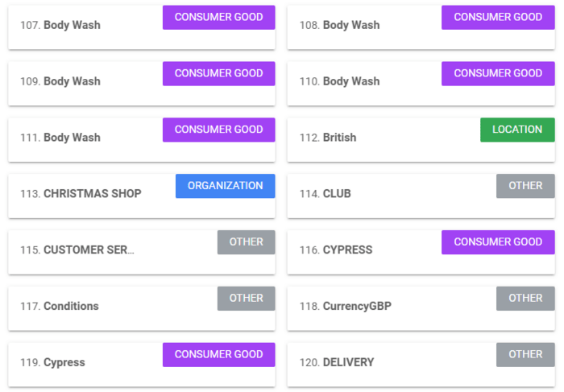Select the truncated 115. CUSTOMER SER... entry
This screenshot has height=392, width=564.
[142, 252]
